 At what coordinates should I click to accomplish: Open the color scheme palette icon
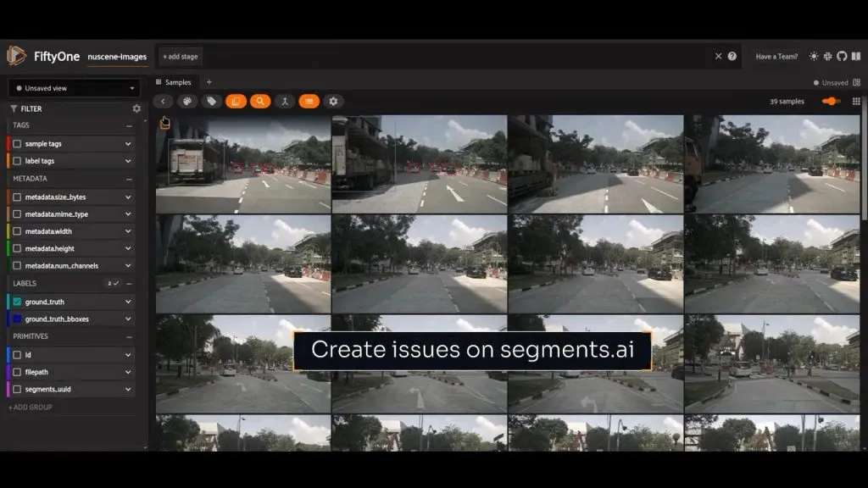[187, 102]
